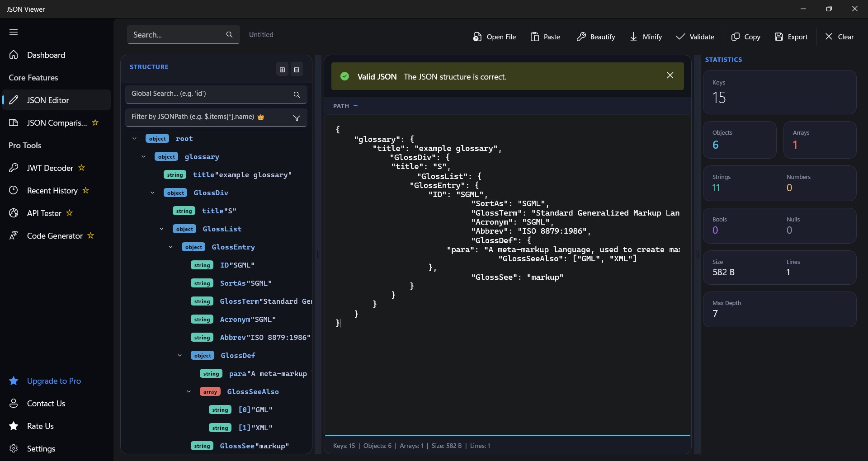Click the Rate Us star icon

pyautogui.click(x=14, y=426)
